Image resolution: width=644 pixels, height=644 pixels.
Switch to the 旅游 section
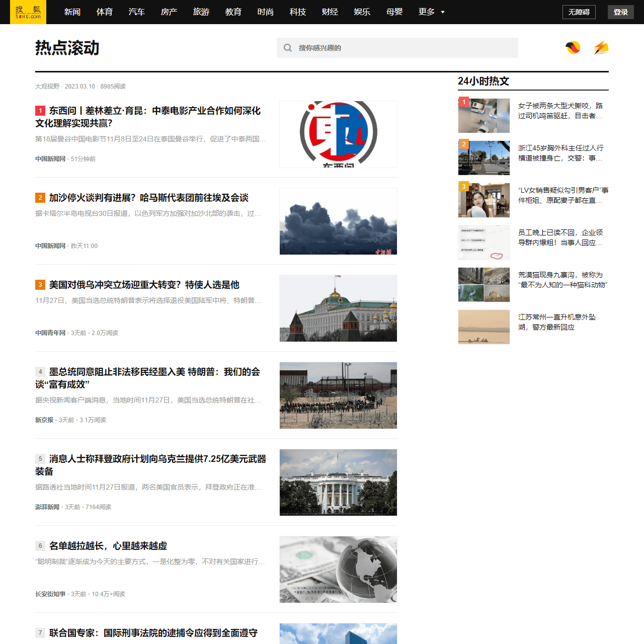(201, 12)
